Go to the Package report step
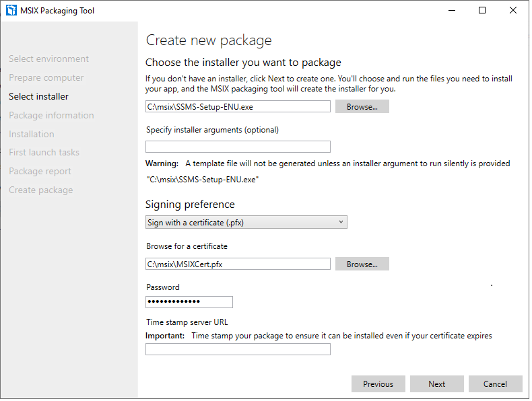Screen dimensions: 532x401 [40, 172]
